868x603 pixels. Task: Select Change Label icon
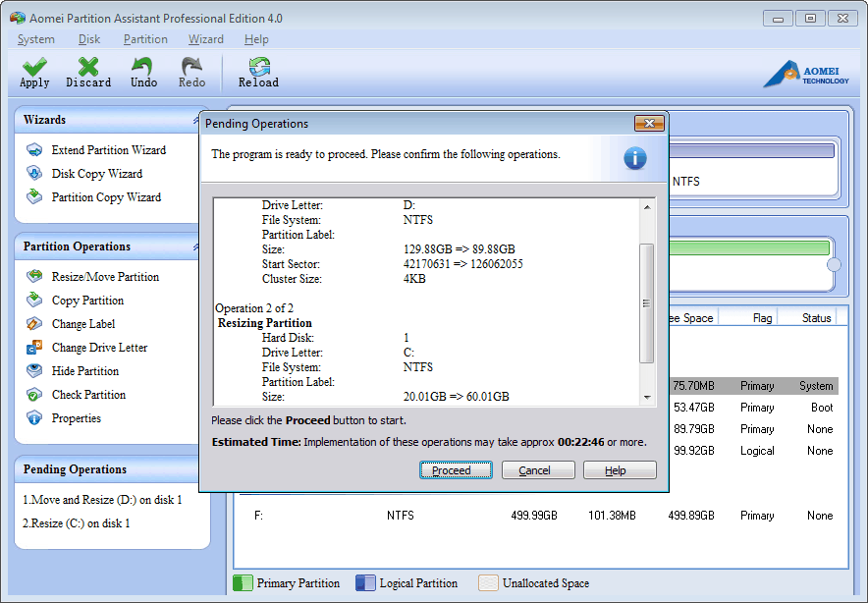pos(34,324)
